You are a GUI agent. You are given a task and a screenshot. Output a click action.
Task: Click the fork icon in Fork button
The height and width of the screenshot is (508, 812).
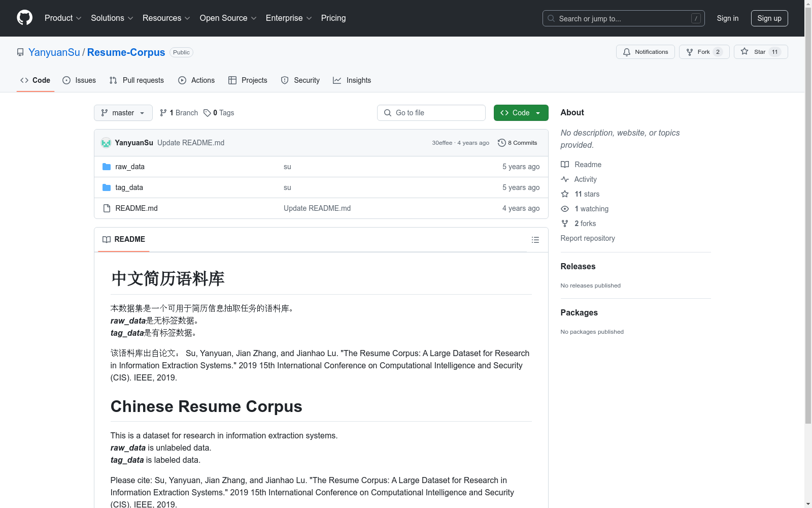tap(690, 52)
